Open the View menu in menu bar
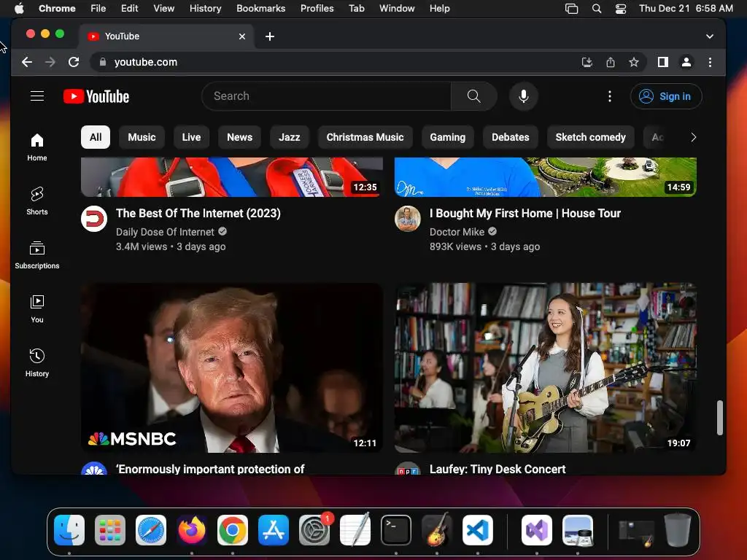Viewport: 747px width, 560px height. point(163,9)
